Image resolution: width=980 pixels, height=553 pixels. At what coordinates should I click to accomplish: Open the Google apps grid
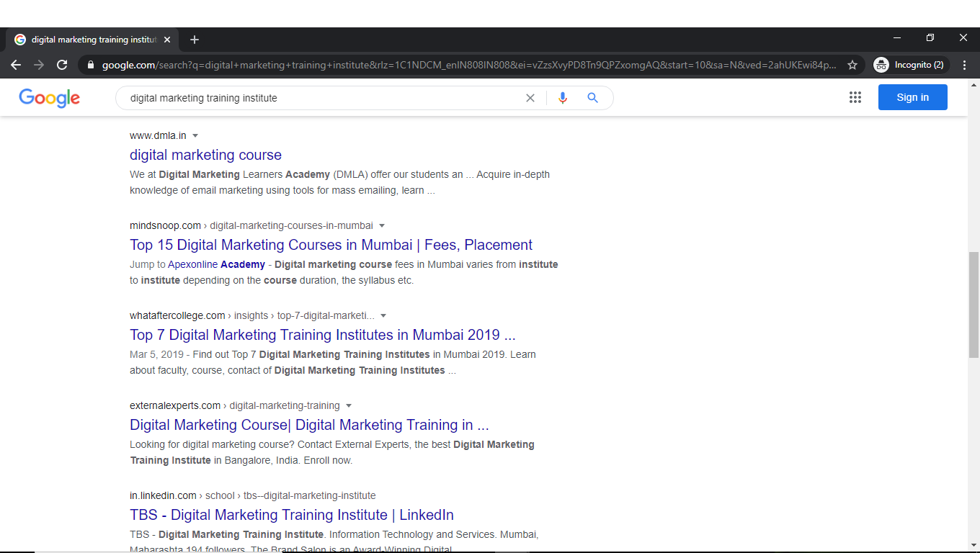855,97
